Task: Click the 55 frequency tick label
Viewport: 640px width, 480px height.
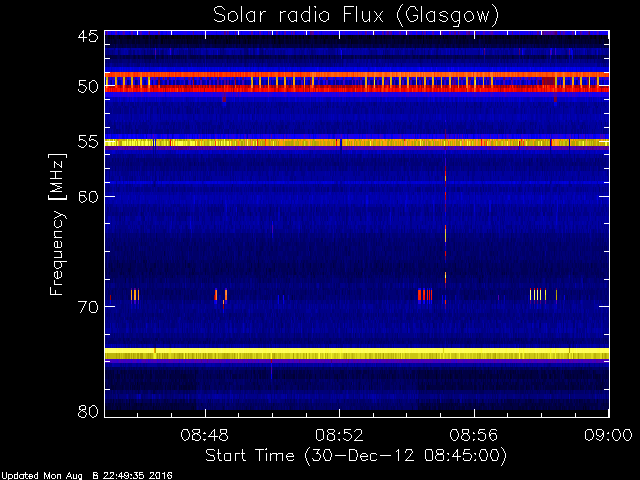Action: coord(88,142)
